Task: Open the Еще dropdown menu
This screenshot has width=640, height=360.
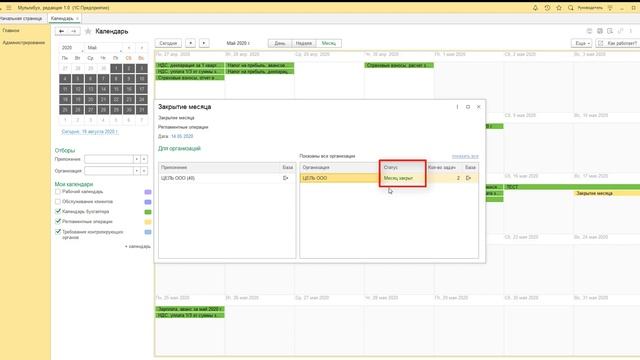Action: (581, 43)
